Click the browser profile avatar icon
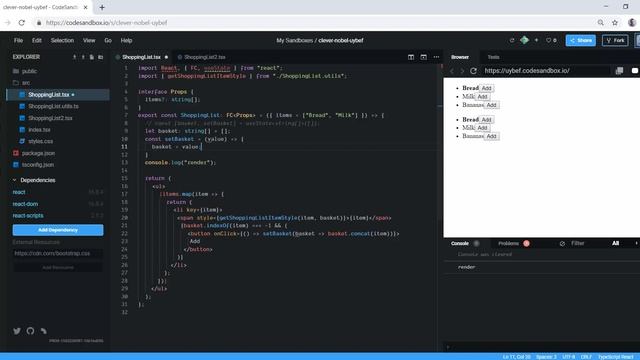 [x=632, y=23]
